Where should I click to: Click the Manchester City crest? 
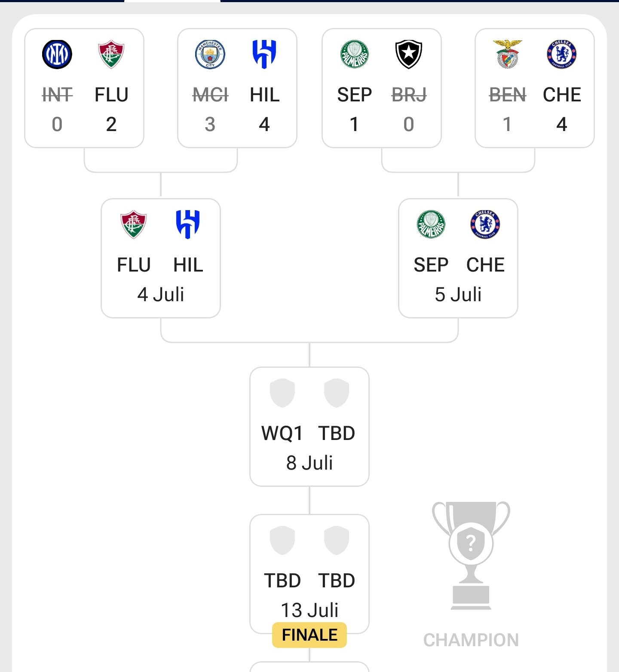click(210, 55)
